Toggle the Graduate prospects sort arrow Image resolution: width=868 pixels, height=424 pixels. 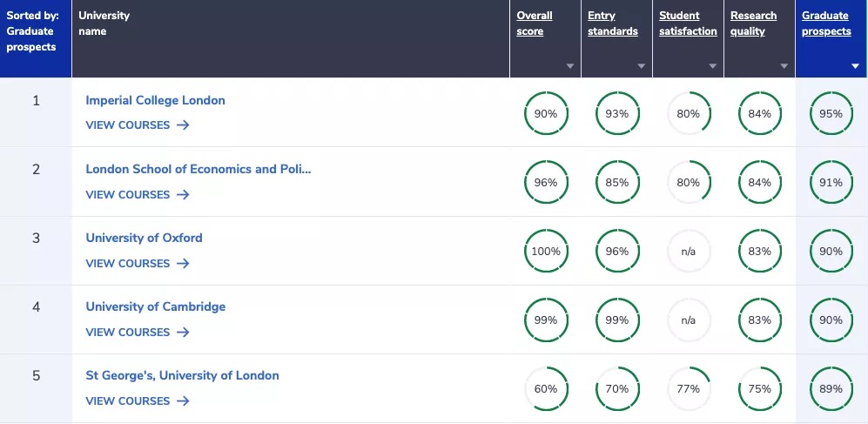855,66
